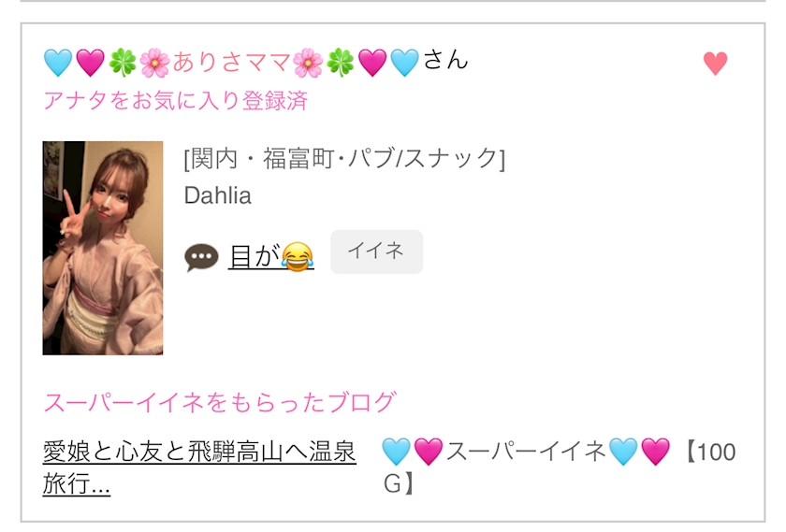
Task: Click the スーパーイイネ label beside the blog
Action: tap(526, 452)
